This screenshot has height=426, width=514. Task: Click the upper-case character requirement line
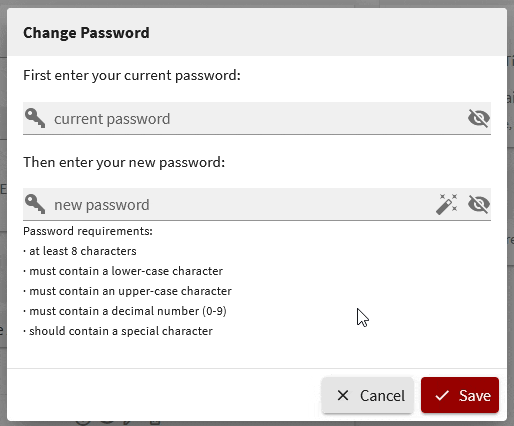(x=127, y=291)
